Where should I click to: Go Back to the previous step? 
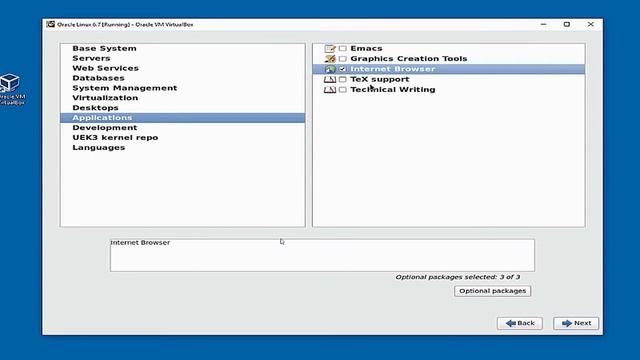520,323
